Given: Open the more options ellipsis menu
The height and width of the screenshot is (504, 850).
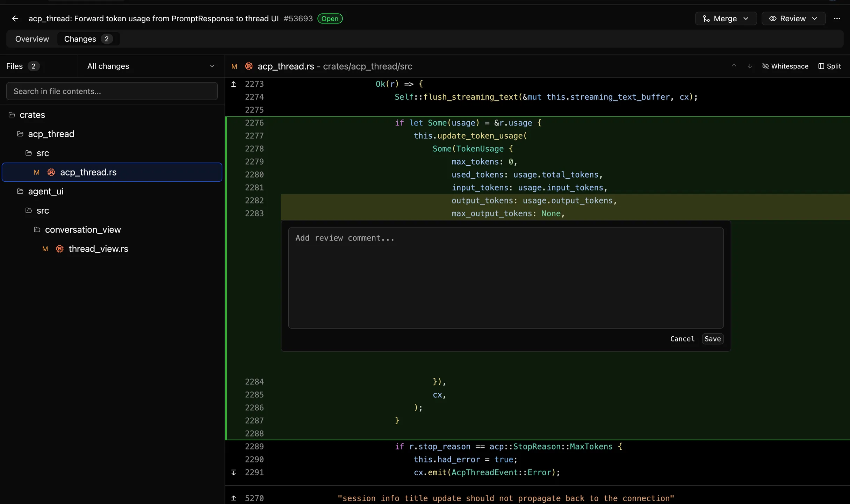Looking at the screenshot, I should point(837,19).
